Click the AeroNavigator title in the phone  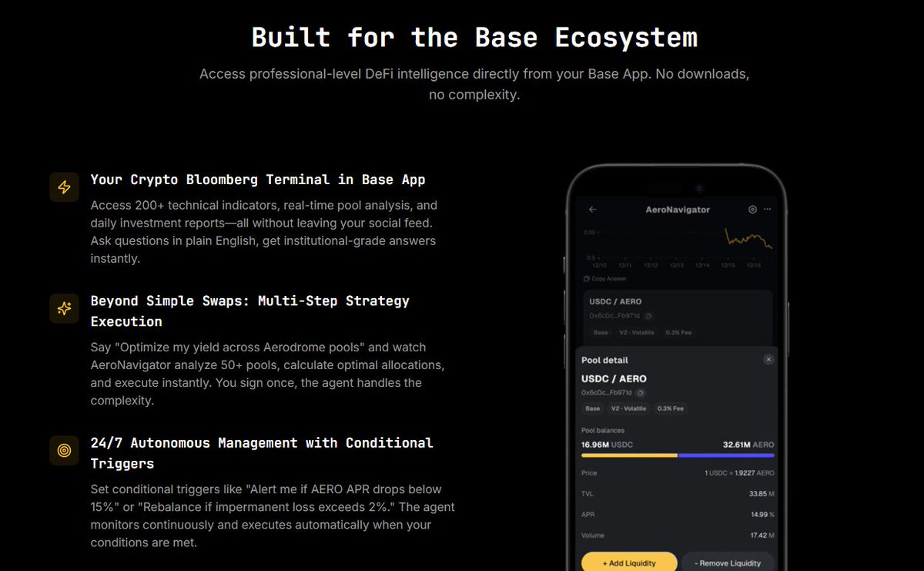(678, 210)
